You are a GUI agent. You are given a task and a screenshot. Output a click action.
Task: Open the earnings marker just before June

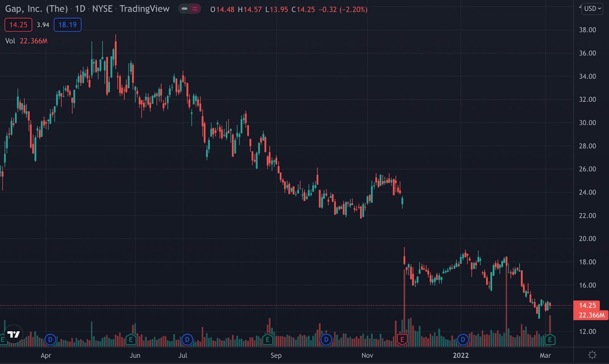tap(131, 339)
